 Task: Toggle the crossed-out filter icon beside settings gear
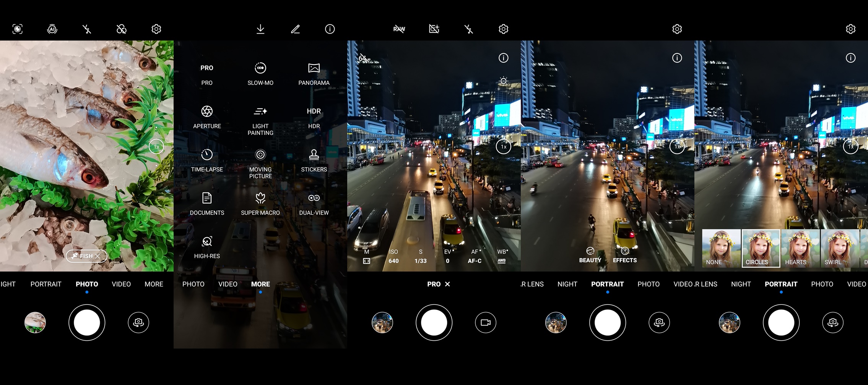coord(121,29)
